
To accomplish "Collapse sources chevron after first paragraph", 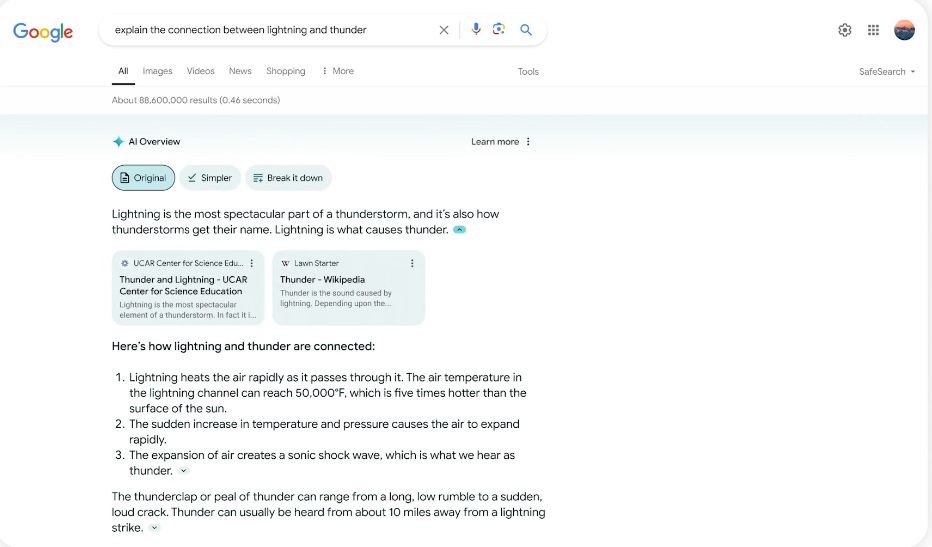I will point(459,230).
